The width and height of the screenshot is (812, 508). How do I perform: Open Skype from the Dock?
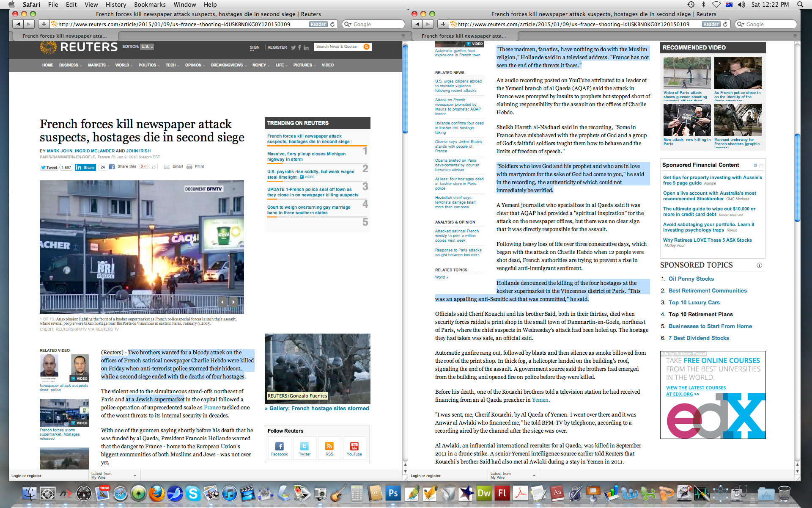point(193,493)
